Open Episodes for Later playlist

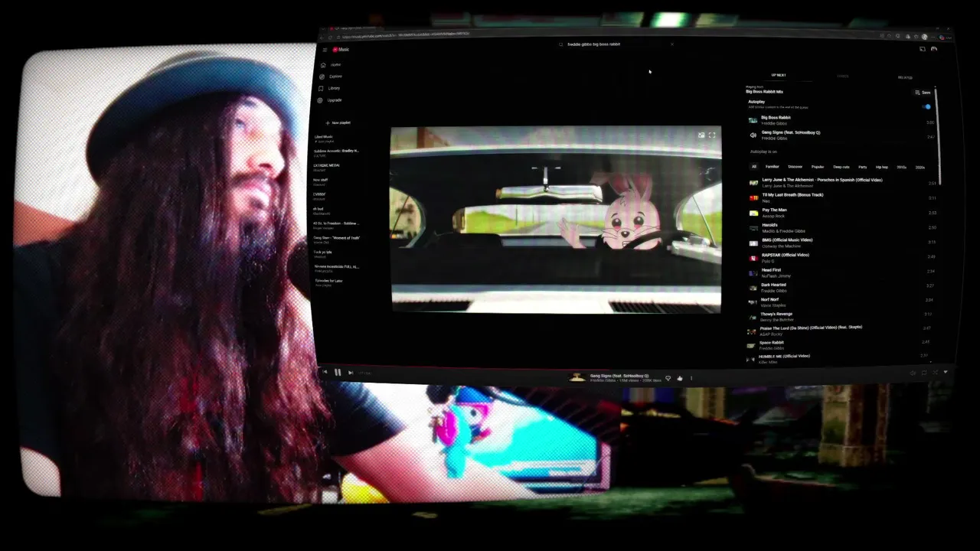[x=329, y=282]
